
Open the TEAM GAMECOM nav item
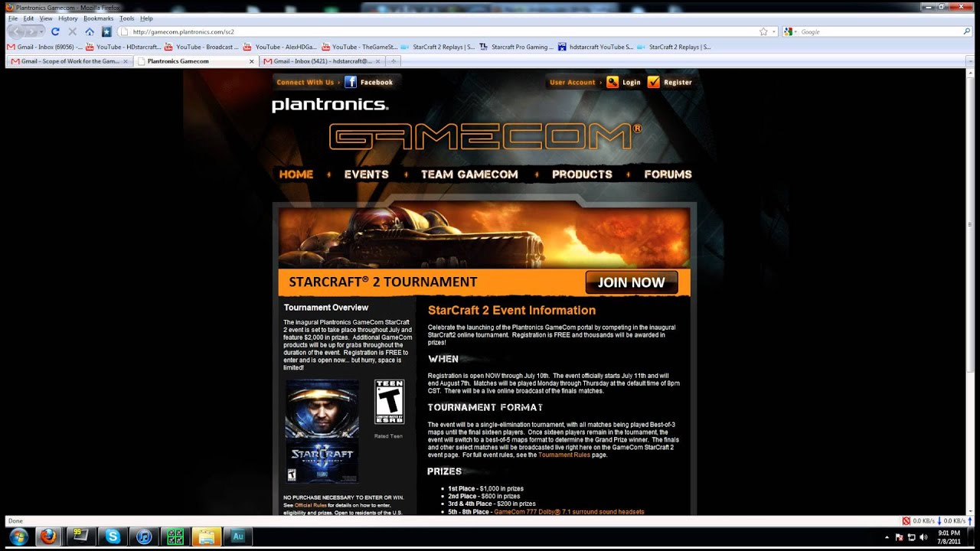(x=469, y=174)
